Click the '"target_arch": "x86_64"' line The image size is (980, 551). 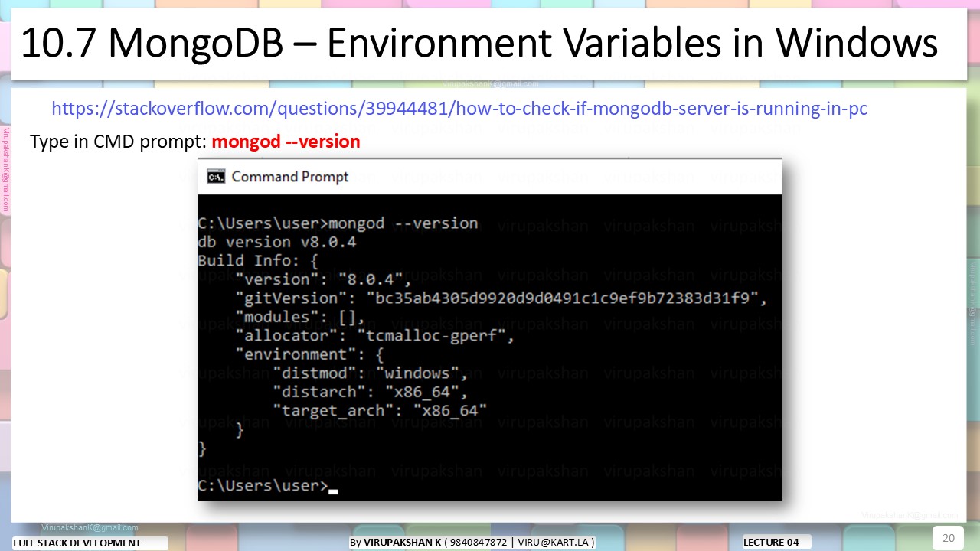(380, 410)
